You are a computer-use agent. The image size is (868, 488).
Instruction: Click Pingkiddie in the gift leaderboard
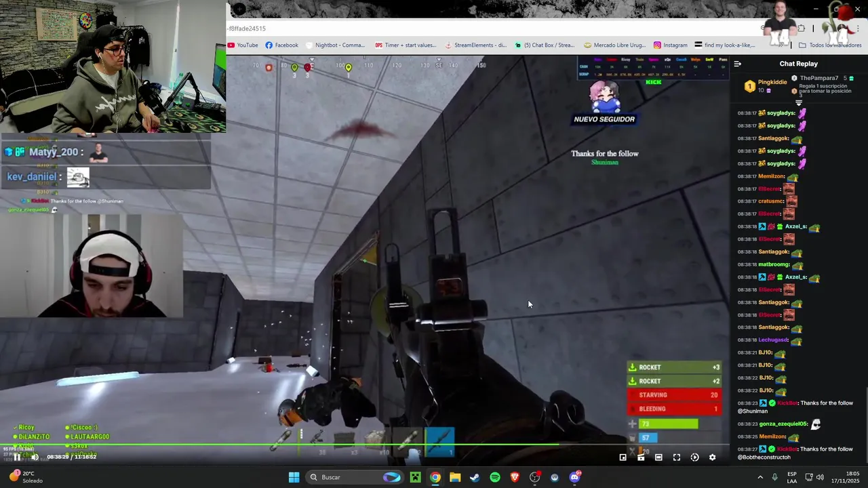coord(772,82)
